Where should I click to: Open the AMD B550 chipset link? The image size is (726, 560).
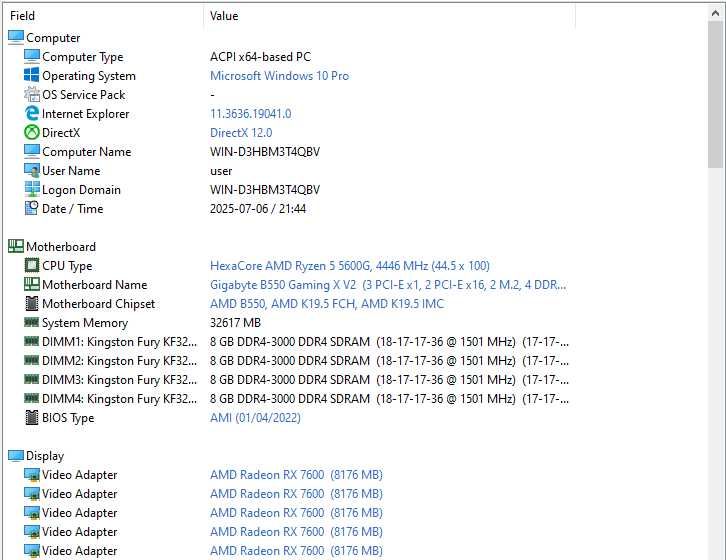327,303
